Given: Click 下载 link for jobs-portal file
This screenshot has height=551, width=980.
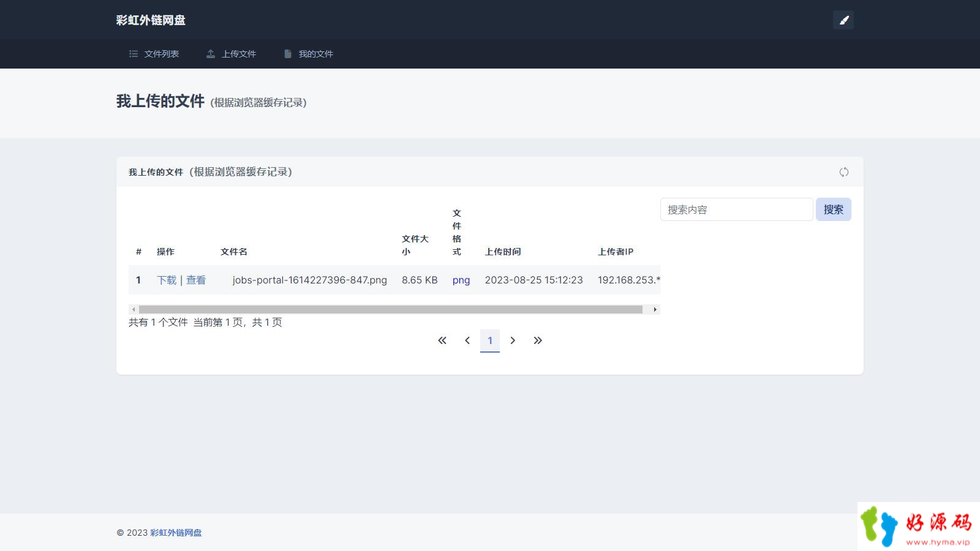Looking at the screenshot, I should pos(167,280).
